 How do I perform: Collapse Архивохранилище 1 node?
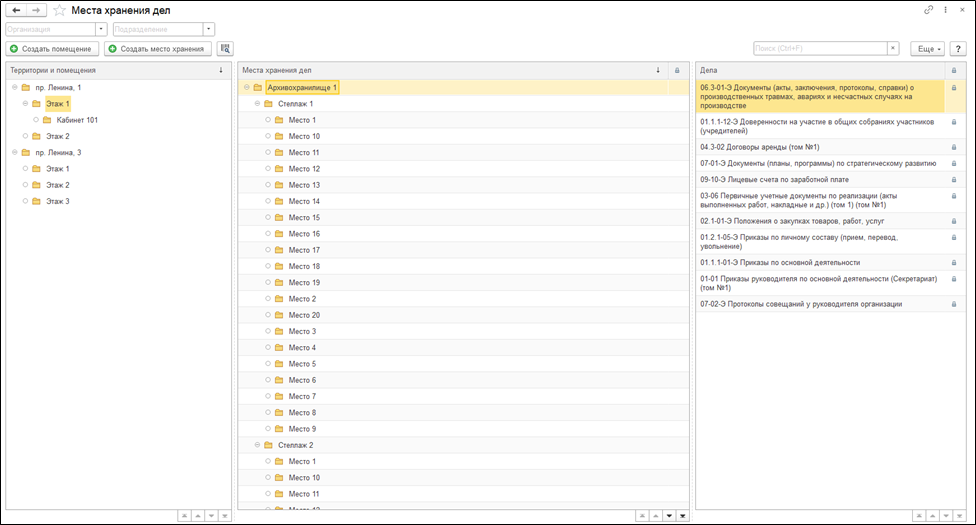245,88
